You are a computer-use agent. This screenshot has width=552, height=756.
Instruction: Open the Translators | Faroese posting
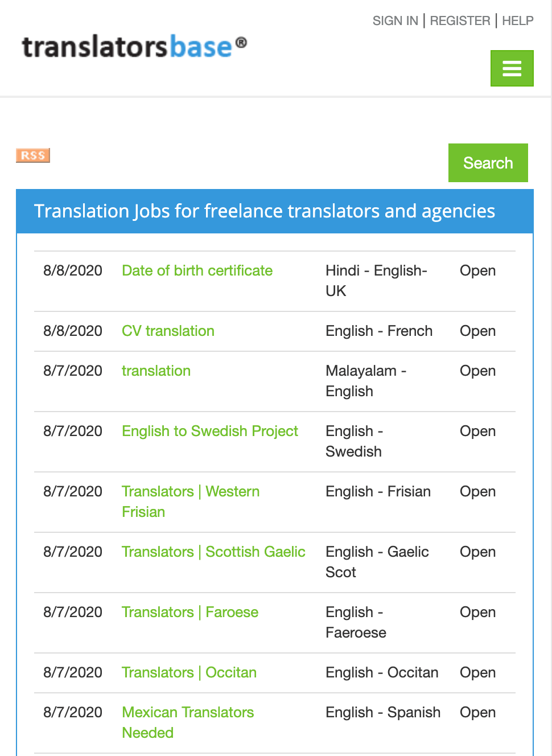190,612
